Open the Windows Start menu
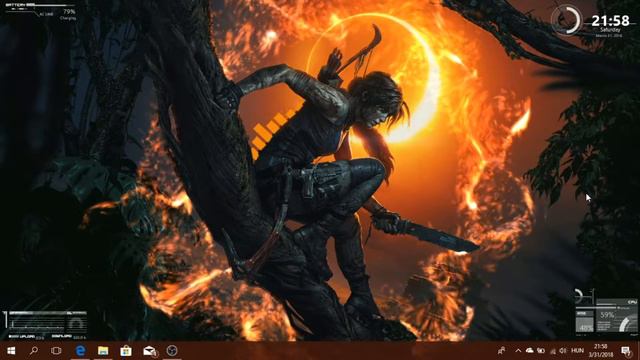 11,351
